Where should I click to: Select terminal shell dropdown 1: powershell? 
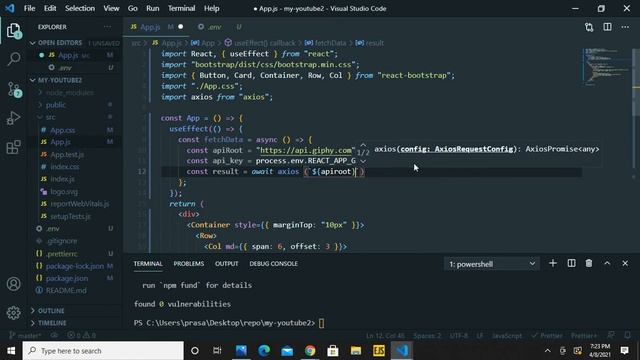[491, 264]
